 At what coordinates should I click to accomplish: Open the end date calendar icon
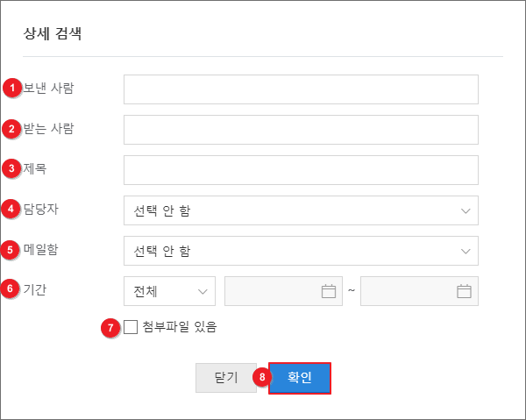pyautogui.click(x=465, y=291)
